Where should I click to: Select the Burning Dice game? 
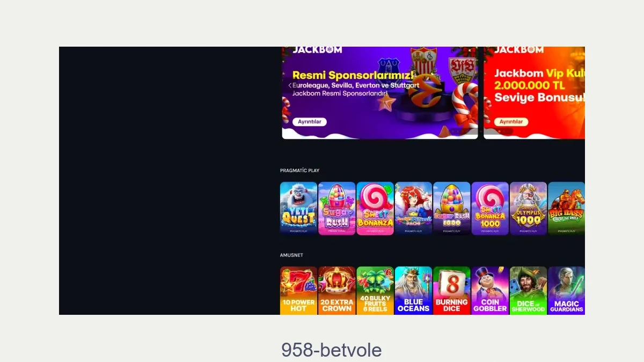point(452,291)
